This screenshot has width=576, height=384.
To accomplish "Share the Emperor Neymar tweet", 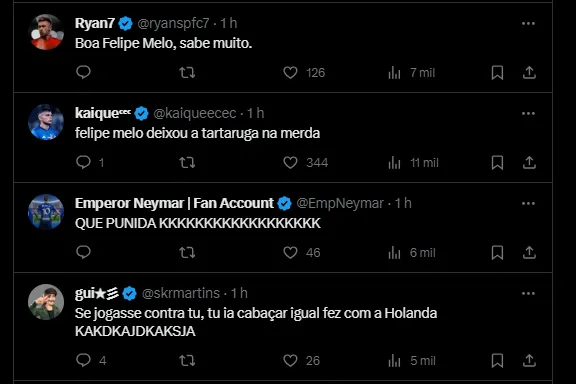I will [x=529, y=252].
